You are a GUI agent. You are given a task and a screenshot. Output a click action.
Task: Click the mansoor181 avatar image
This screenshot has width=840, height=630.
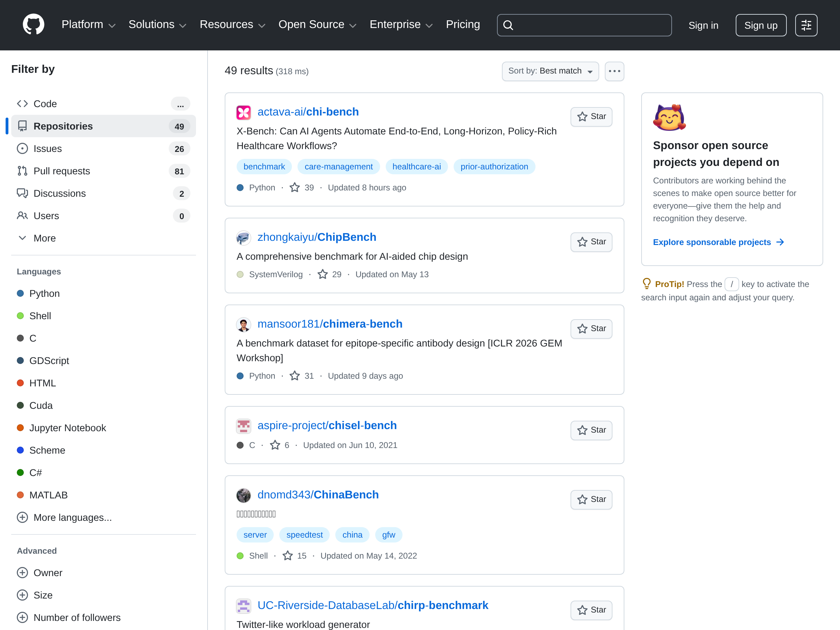(243, 325)
